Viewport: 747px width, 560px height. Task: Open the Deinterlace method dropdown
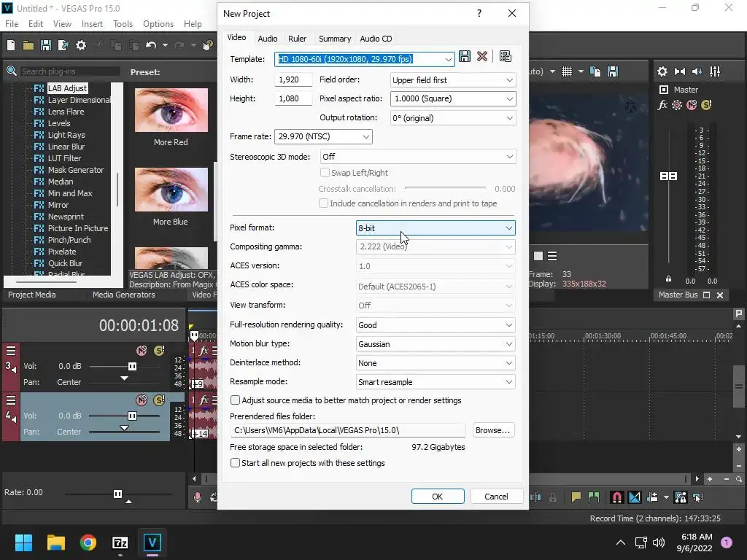[x=436, y=363]
